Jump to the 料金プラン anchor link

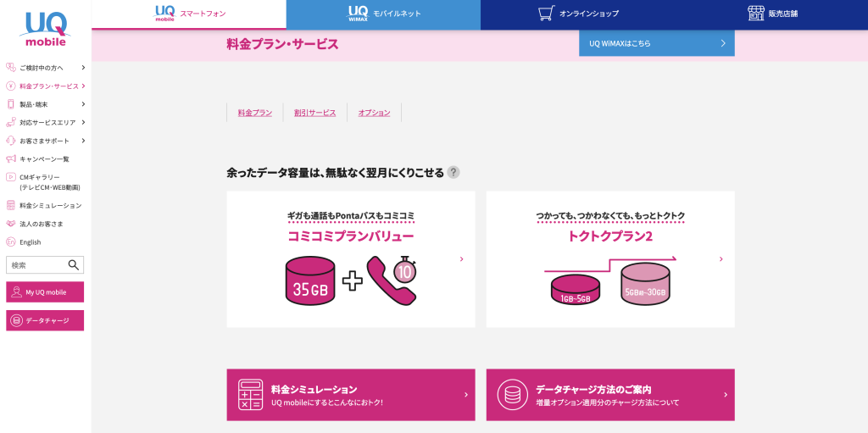[254, 113]
